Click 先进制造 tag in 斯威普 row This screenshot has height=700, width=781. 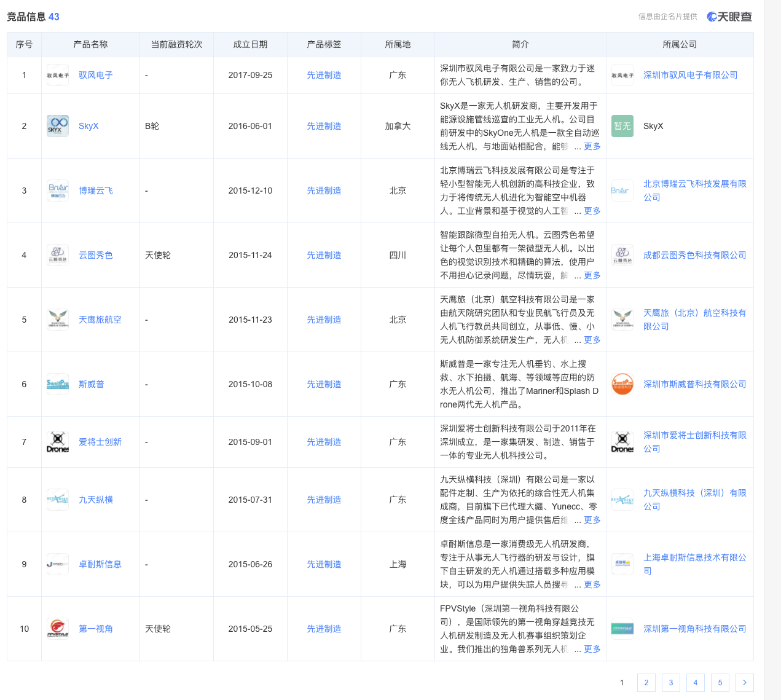pyautogui.click(x=324, y=384)
